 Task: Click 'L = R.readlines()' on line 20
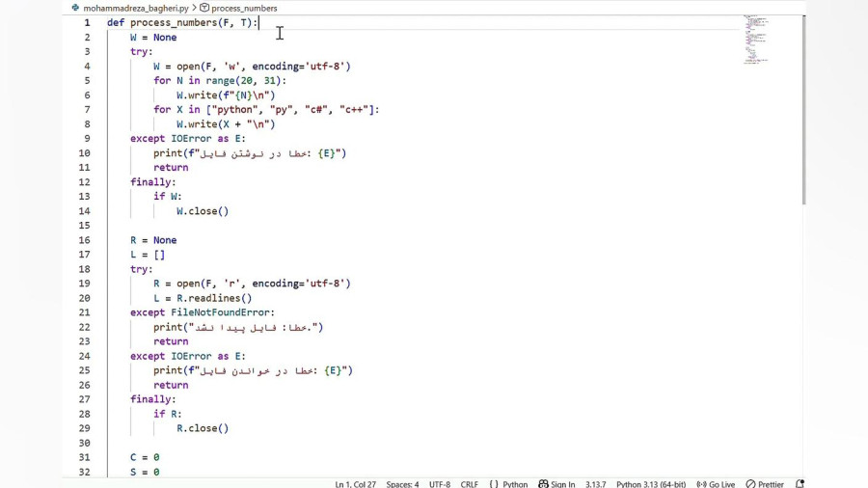point(203,298)
